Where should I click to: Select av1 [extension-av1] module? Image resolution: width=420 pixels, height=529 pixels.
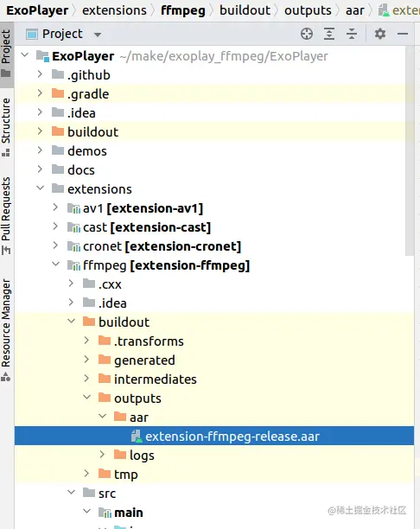pyautogui.click(x=210, y=208)
